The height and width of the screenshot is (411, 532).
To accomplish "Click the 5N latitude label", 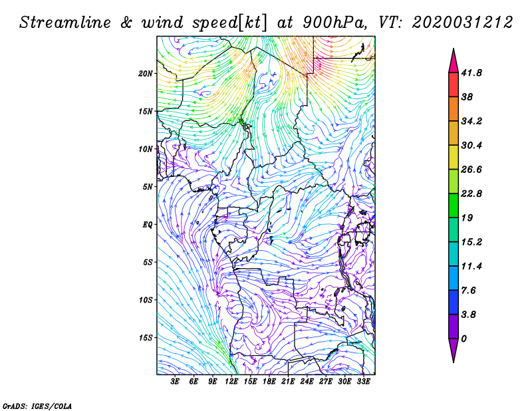I will 148,187.
